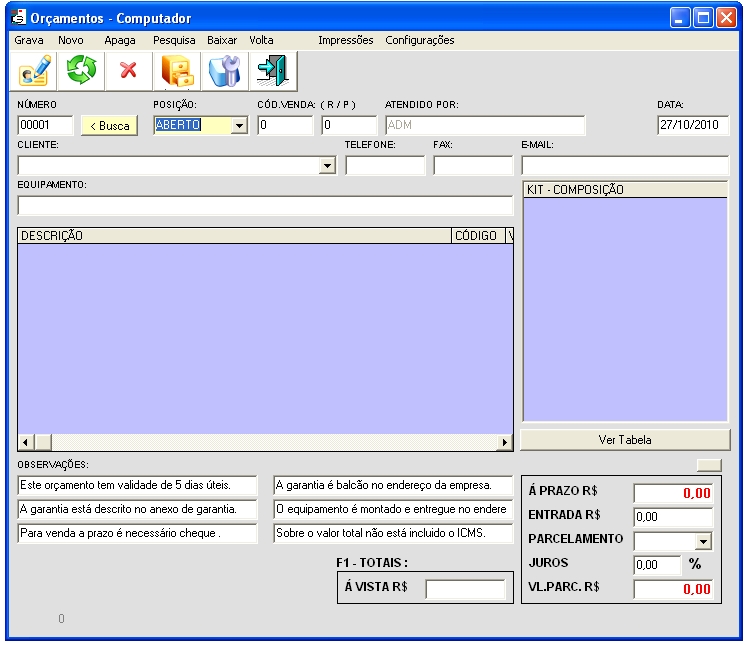This screenshot has height=645, width=747.
Task: Click the Á VISTA R$ total field
Action: 465,589
